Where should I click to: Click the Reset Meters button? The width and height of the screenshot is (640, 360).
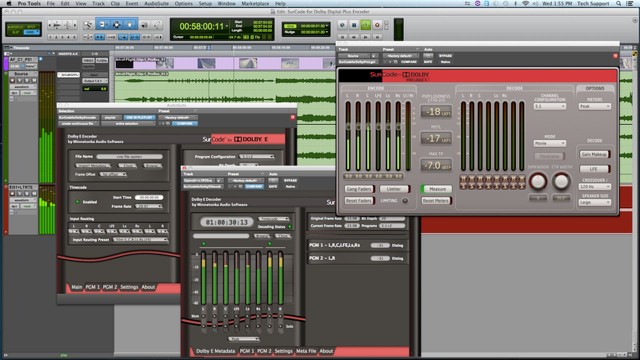tap(436, 201)
